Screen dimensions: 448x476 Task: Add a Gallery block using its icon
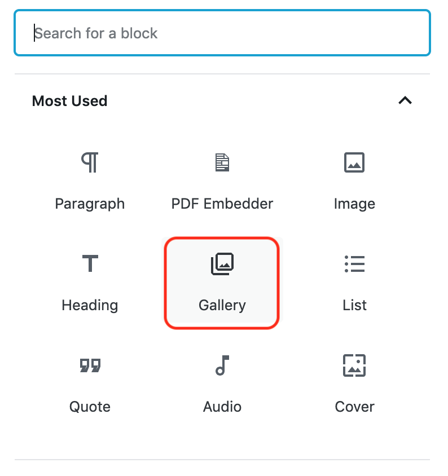(222, 264)
